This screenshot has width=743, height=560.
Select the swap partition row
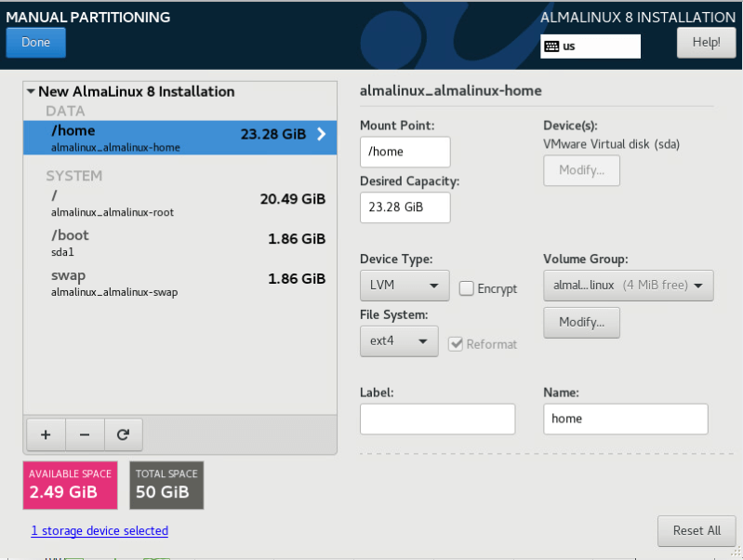[x=180, y=283]
